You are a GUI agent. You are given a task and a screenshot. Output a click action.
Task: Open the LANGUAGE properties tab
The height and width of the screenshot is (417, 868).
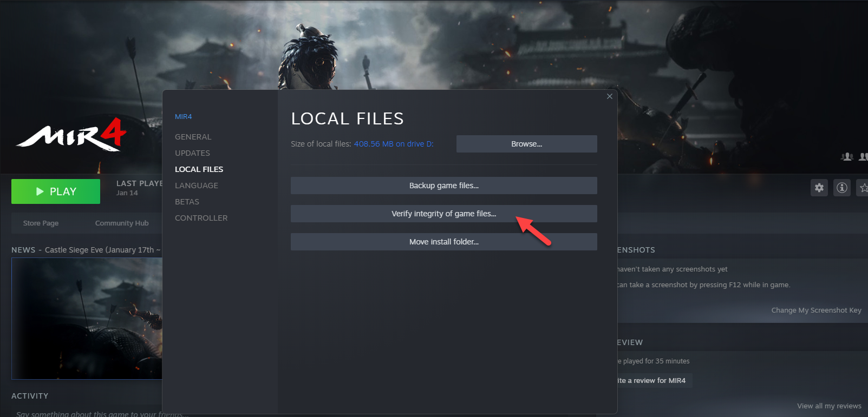click(197, 186)
